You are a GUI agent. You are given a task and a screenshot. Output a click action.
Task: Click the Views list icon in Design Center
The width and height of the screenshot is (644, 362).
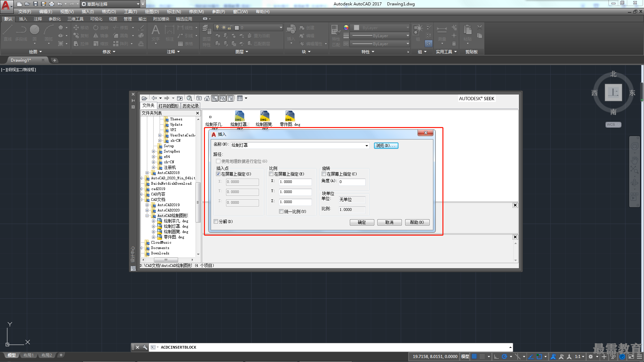[239, 98]
